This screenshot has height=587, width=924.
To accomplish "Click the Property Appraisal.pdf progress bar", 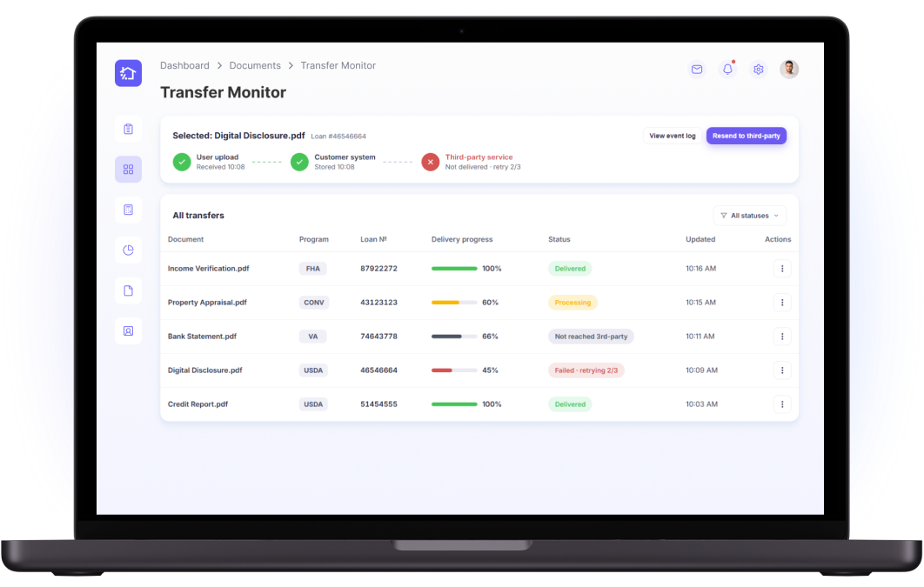I will 454,303.
